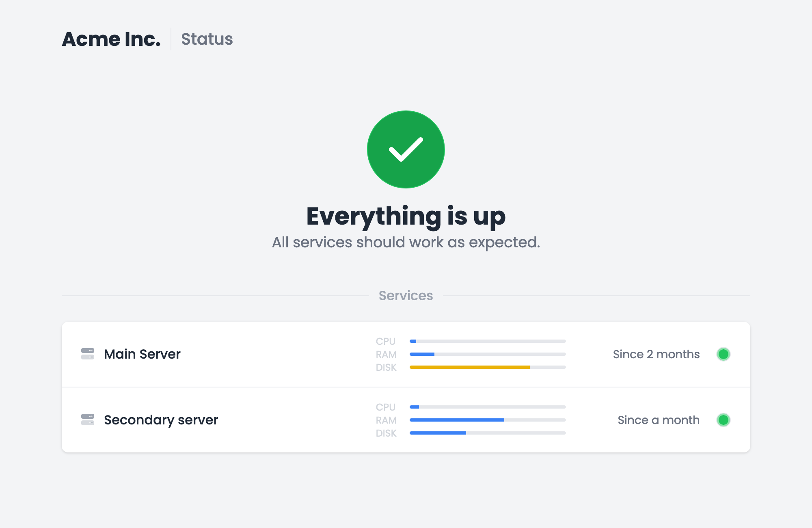Click the DISK label on Main Server row

coord(386,367)
